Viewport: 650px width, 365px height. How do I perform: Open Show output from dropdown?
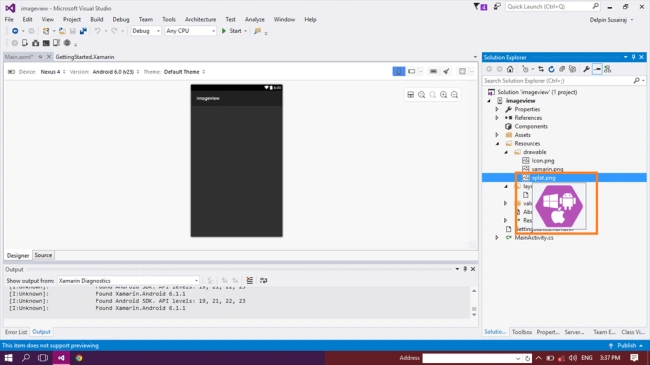(128, 281)
